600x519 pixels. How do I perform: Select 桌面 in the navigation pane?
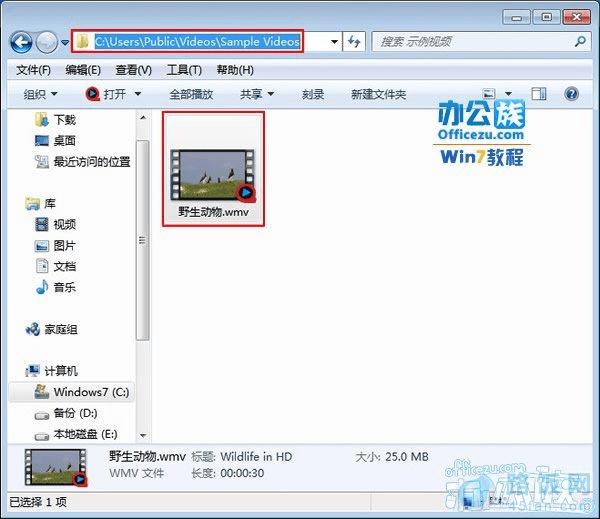65,141
